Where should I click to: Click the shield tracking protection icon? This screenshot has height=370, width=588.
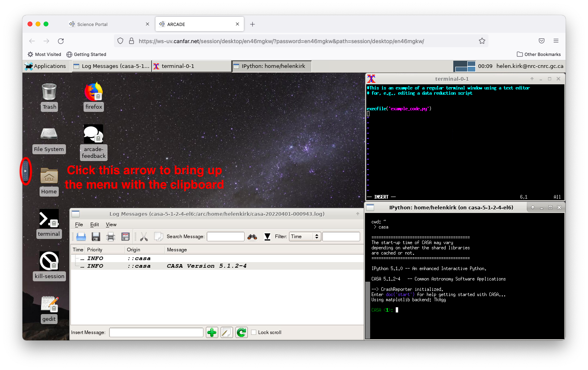120,41
